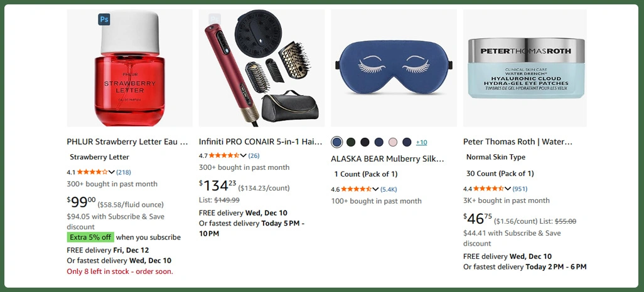This screenshot has height=292, width=644.
Task: Open the PHLUR star rating icon
Action: pos(92,172)
